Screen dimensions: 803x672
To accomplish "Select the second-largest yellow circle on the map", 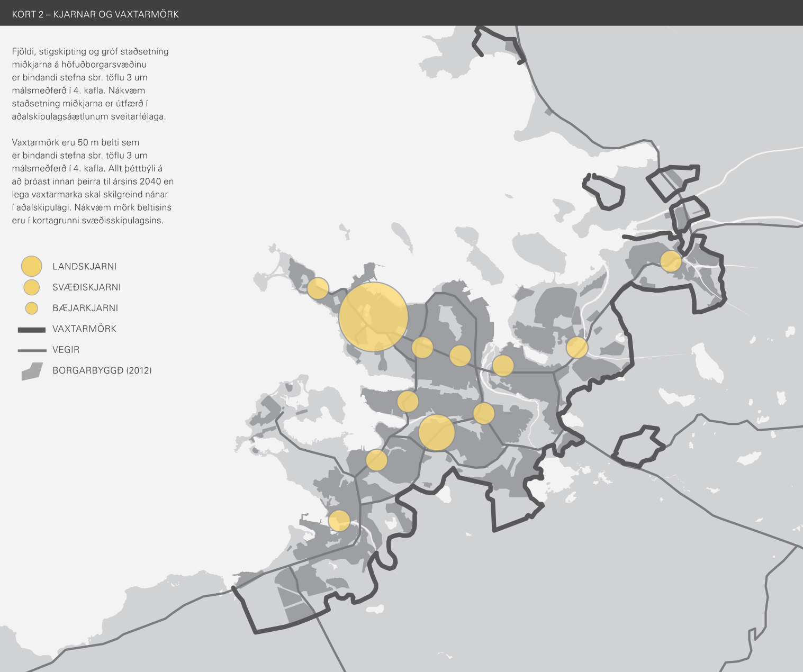I will (x=437, y=433).
